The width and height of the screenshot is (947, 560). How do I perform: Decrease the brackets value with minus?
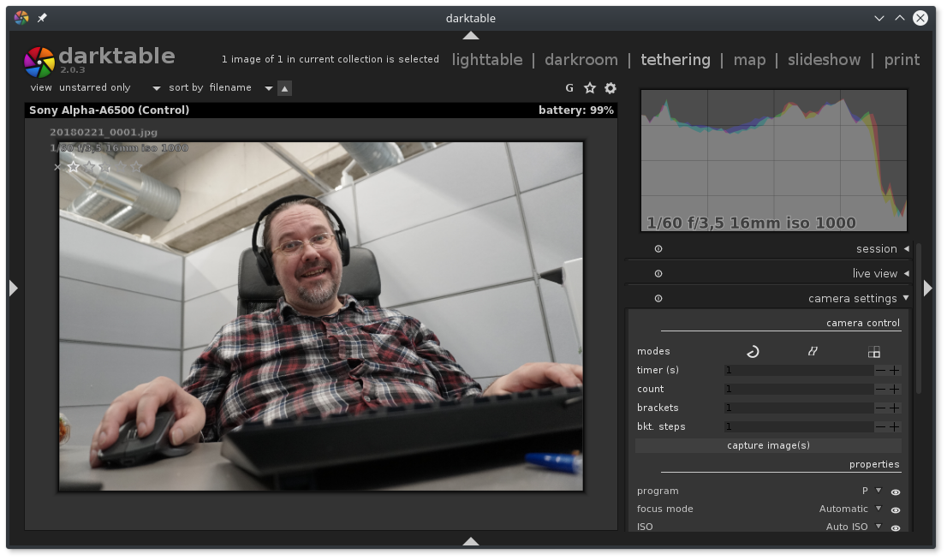(880, 408)
